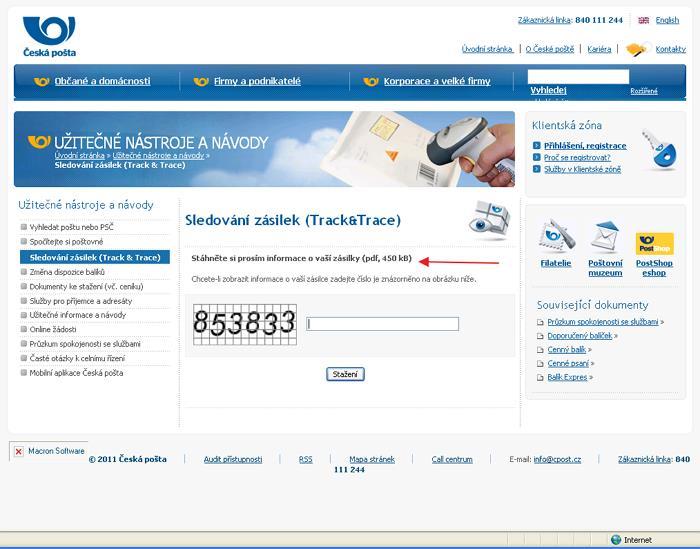This screenshot has height=549, width=700.
Task: Open the Rozšířené advanced search link
Action: 644,91
